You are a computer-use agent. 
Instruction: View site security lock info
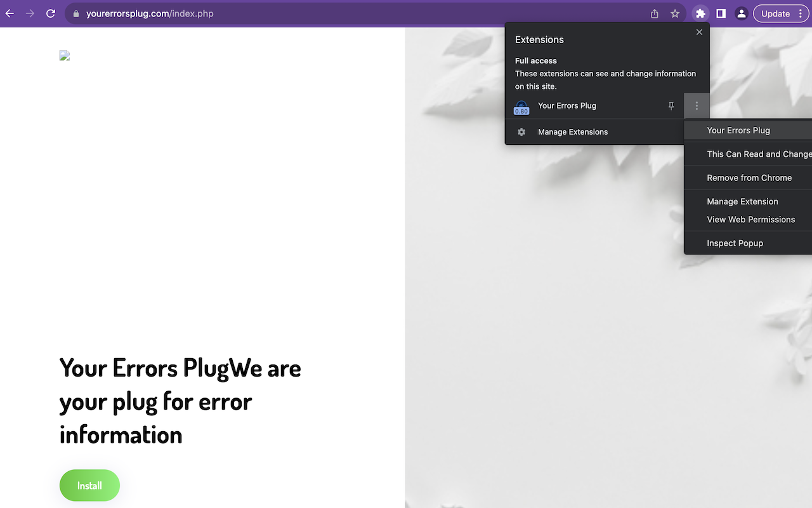(76, 13)
